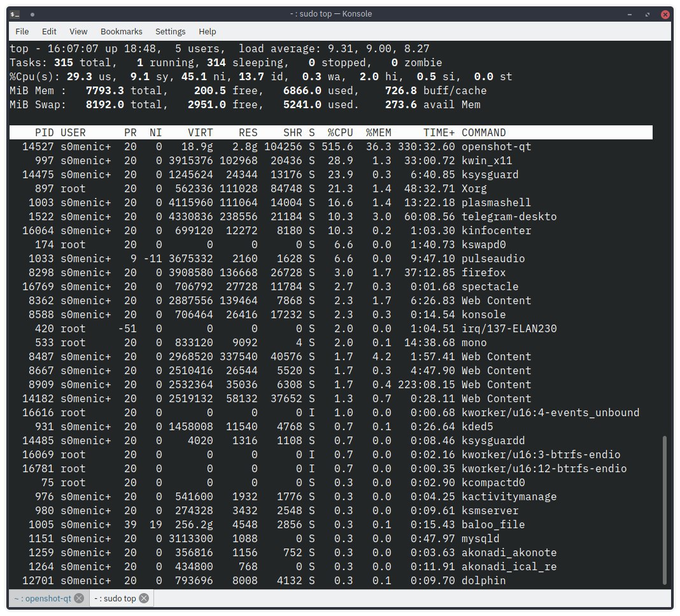Click the ksmserver process name
The width and height of the screenshot is (680, 616).
pyautogui.click(x=490, y=510)
